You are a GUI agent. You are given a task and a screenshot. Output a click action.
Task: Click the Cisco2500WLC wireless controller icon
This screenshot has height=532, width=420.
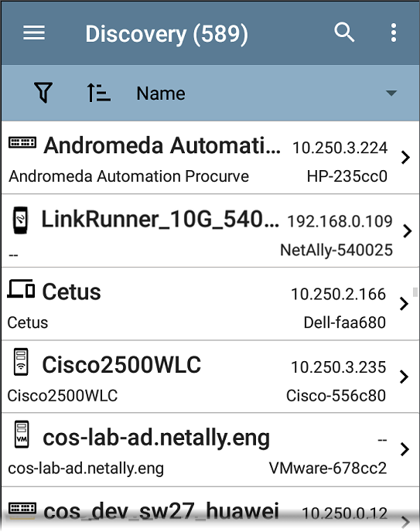[21, 362]
